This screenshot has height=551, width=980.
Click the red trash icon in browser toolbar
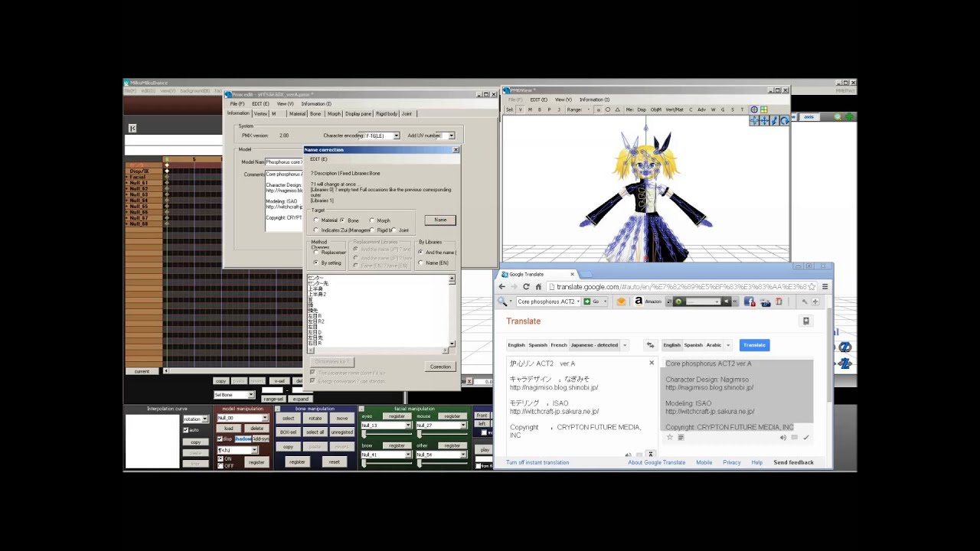tap(779, 302)
